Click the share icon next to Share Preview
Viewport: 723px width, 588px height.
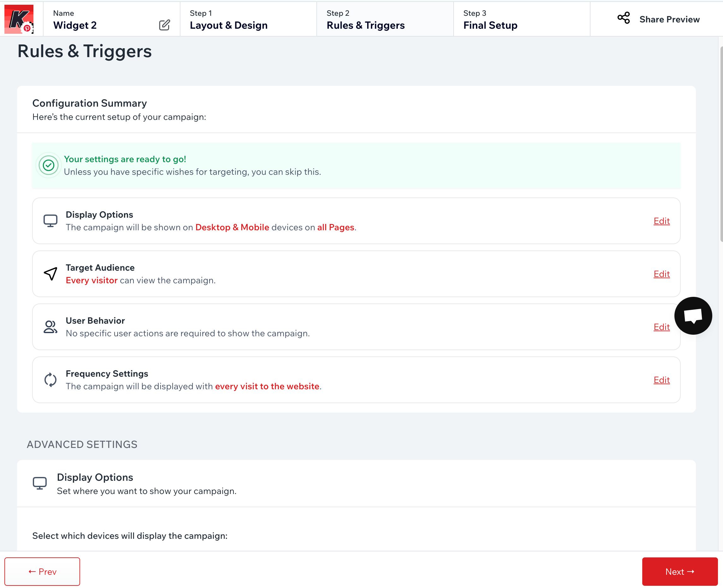point(623,18)
